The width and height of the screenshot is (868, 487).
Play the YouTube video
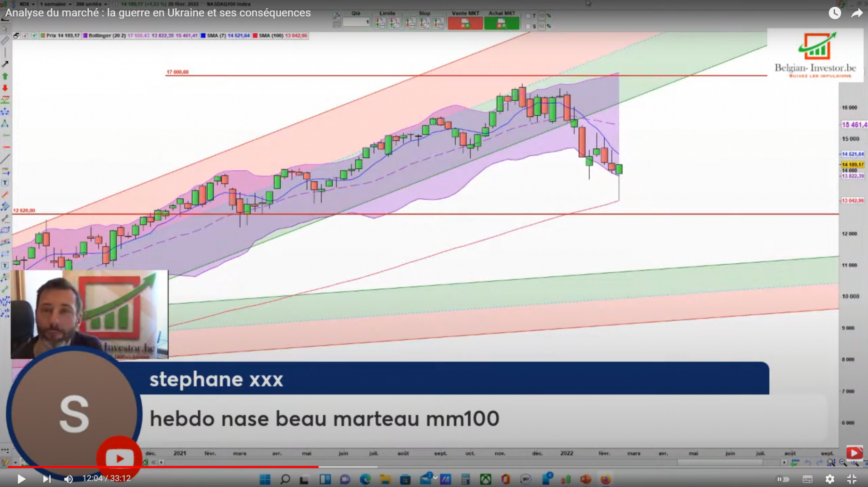[21, 479]
